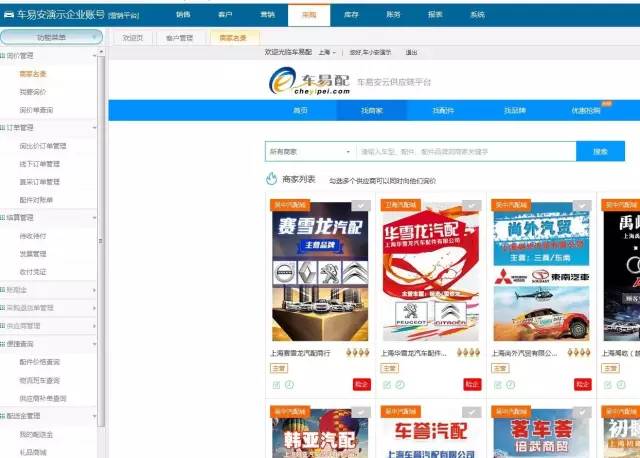
Task: Tick the checkbox on 车誉汽配 card
Action: tap(471, 412)
